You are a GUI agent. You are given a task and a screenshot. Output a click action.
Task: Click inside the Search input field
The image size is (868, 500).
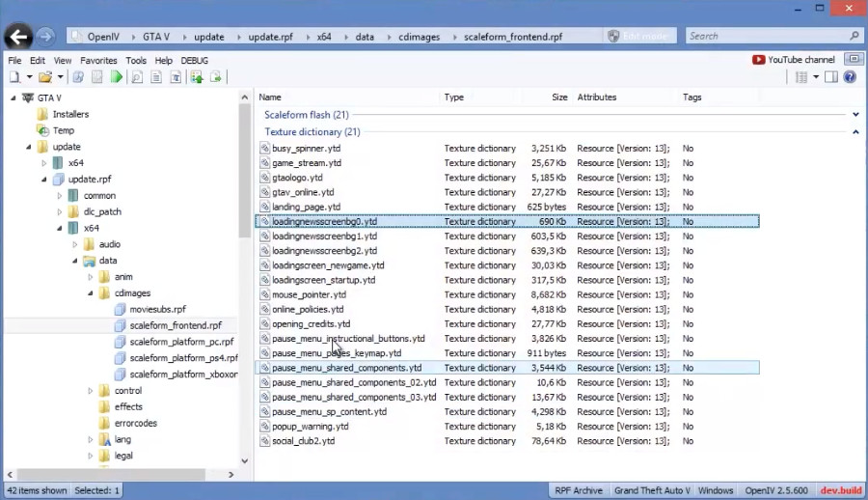[x=762, y=37]
